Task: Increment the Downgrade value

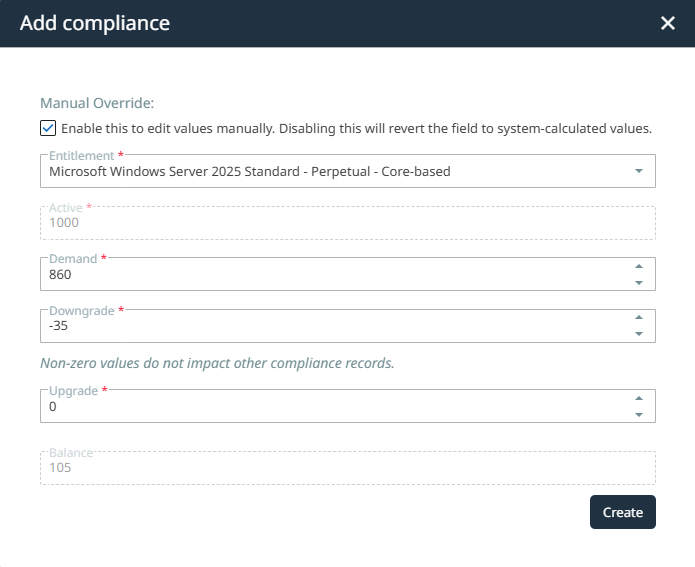Action: tap(639, 317)
